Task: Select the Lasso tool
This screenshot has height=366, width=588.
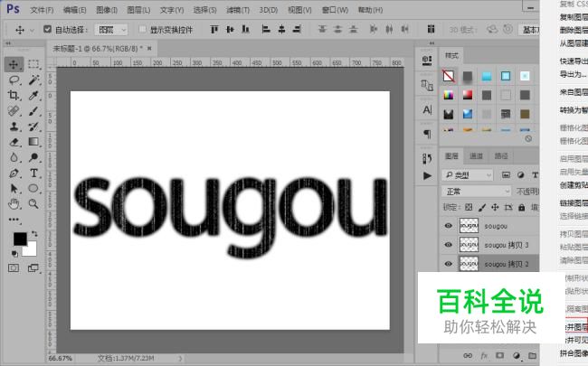Action: pyautogui.click(x=14, y=80)
